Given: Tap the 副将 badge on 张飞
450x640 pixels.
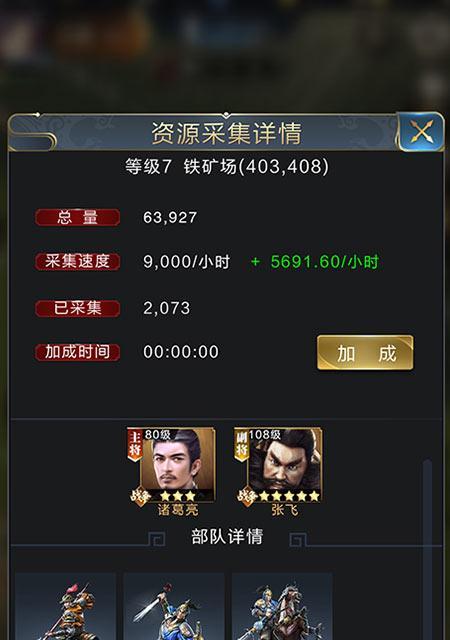Looking at the screenshot, I should 242,445.
